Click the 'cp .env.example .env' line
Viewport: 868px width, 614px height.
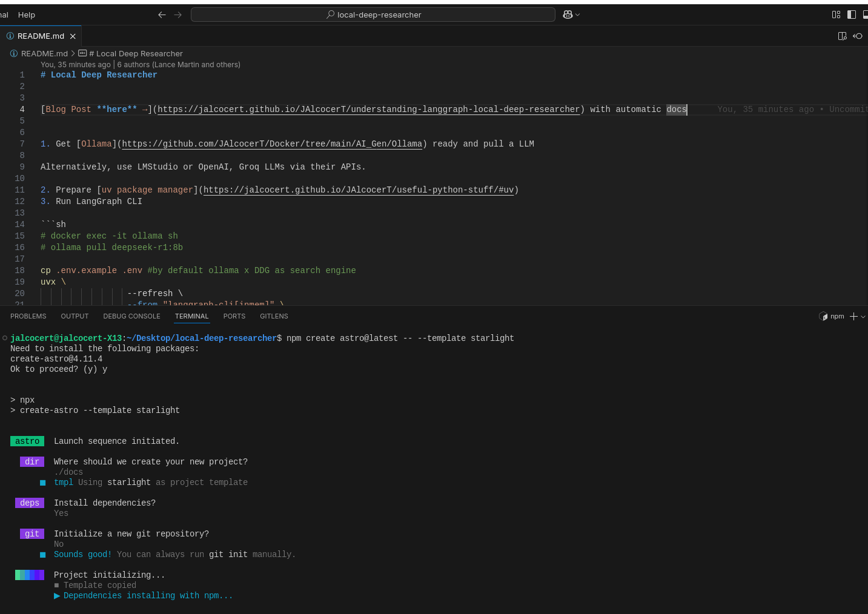[x=198, y=270]
